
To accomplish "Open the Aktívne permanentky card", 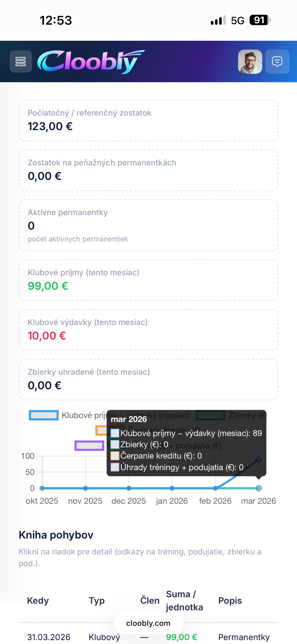I will click(148, 225).
